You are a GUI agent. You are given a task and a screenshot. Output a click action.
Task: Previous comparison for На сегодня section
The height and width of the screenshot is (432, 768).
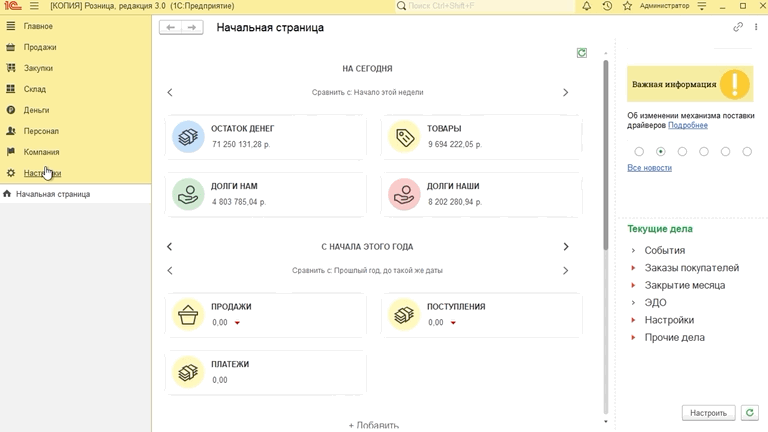pyautogui.click(x=170, y=92)
